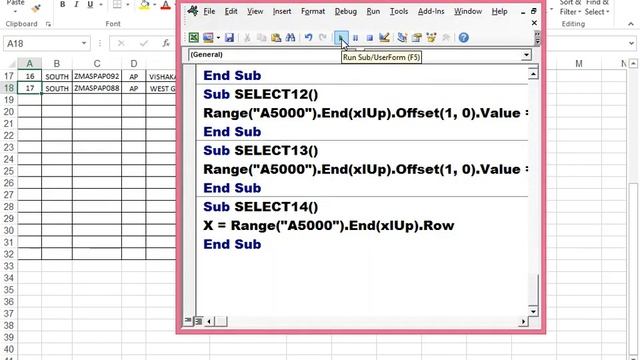Select Excel cell containing ZMASPAP092

(x=97, y=76)
